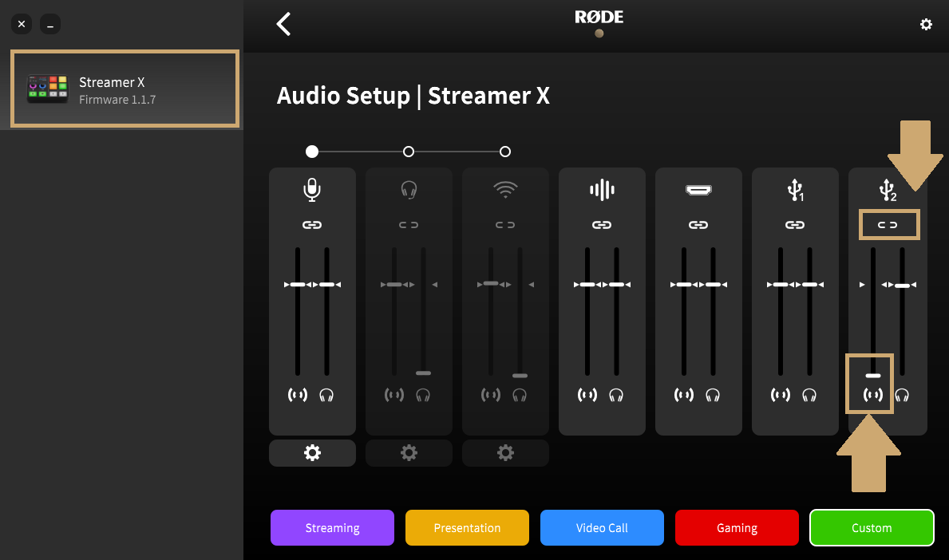Screen dimensions: 949x560
Task: Click headset channel headphone fader handle
Action: point(423,373)
